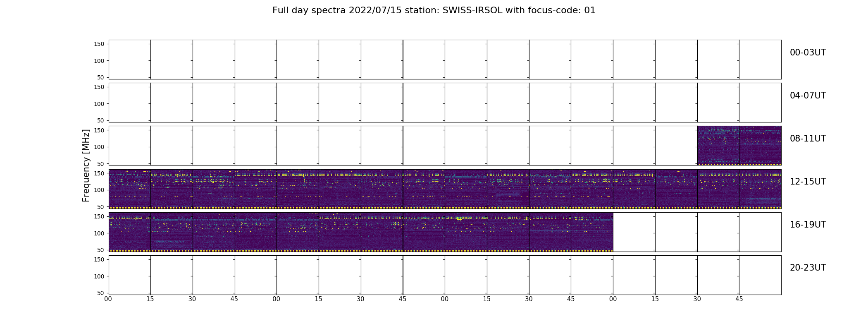
Task: Click the '04-07UT' row label
Action: (808, 96)
